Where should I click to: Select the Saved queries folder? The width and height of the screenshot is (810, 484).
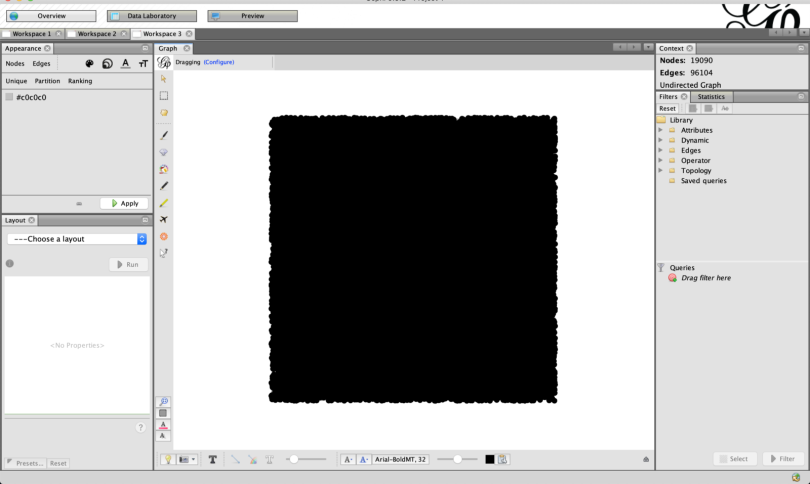pos(703,181)
